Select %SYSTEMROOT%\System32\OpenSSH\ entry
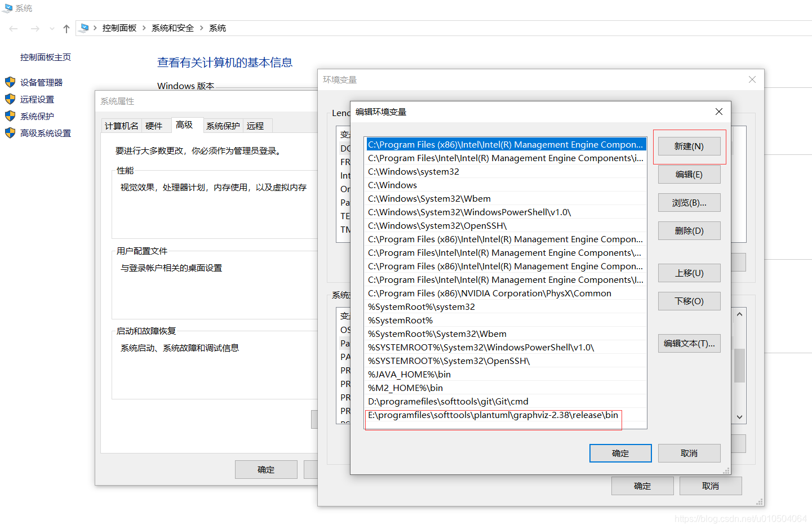 505,361
